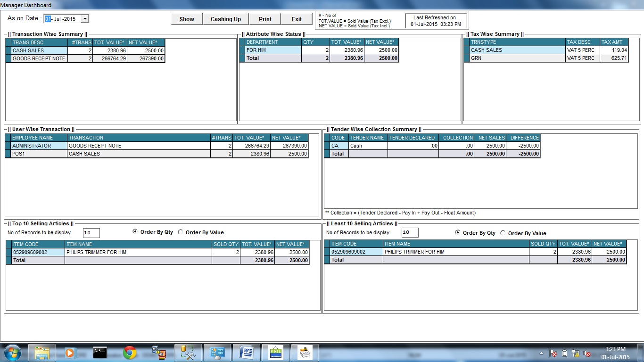Choose Order By Value in Least 10 Selling
Viewport: 644px width, 362px height.
tap(503, 233)
